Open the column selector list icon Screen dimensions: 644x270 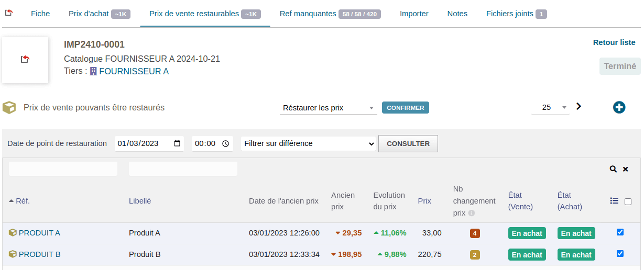pos(614,201)
